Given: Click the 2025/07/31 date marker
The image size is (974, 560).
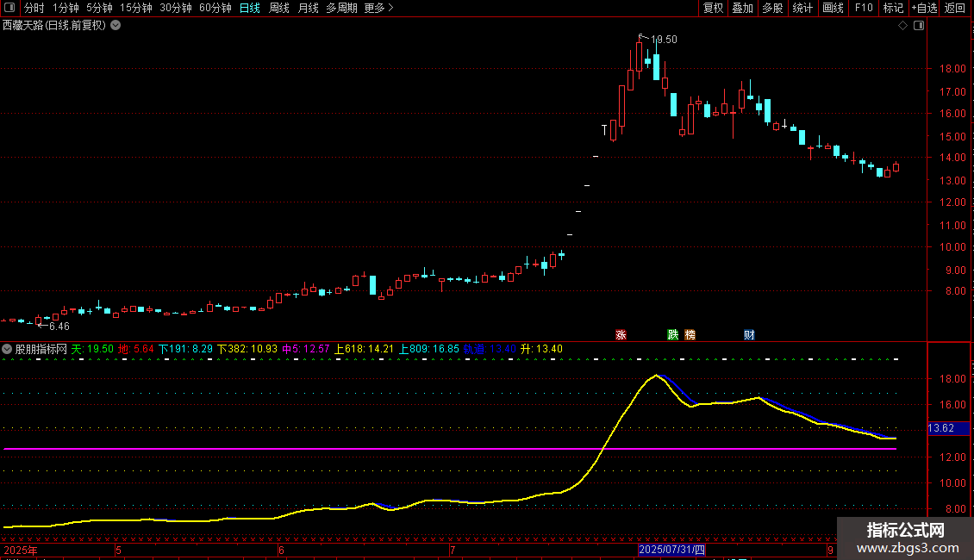Looking at the screenshot, I should coord(672,550).
